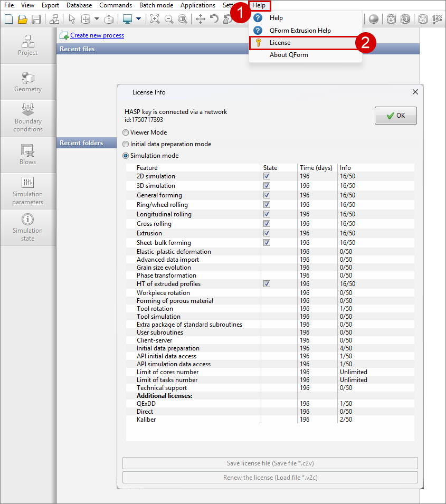This screenshot has height=504, width=446.
Task: Expand the monitor display dropdown arrow
Action: (x=138, y=20)
